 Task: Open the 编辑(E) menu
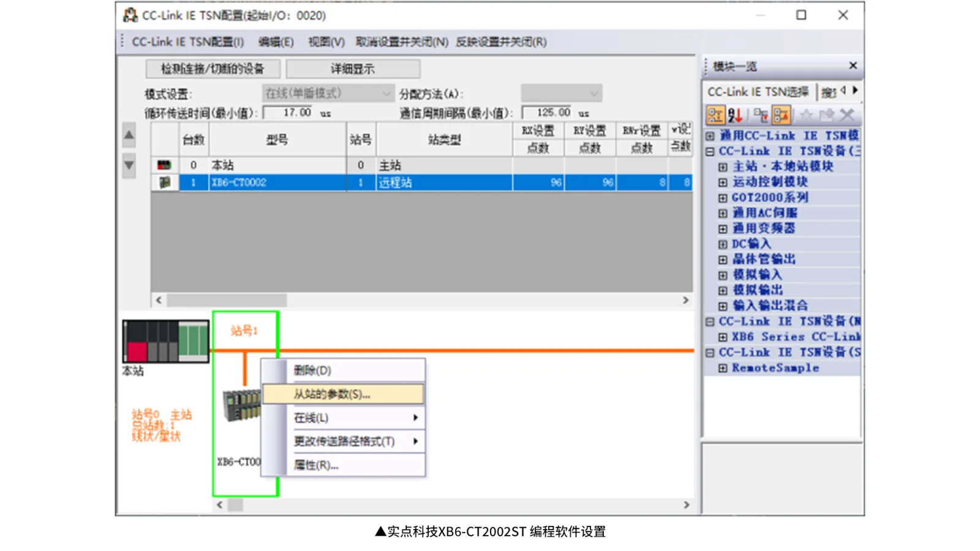point(276,42)
